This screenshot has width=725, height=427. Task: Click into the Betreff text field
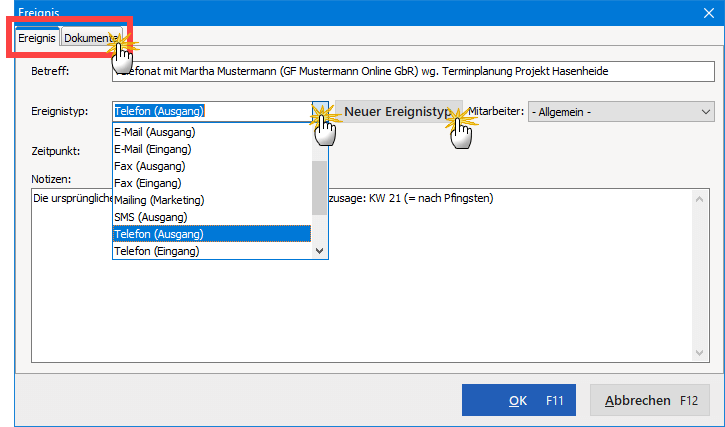click(x=413, y=71)
